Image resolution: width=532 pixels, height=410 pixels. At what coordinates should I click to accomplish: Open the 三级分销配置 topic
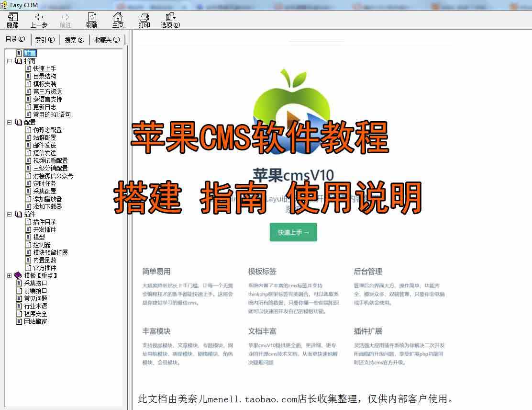tap(51, 168)
